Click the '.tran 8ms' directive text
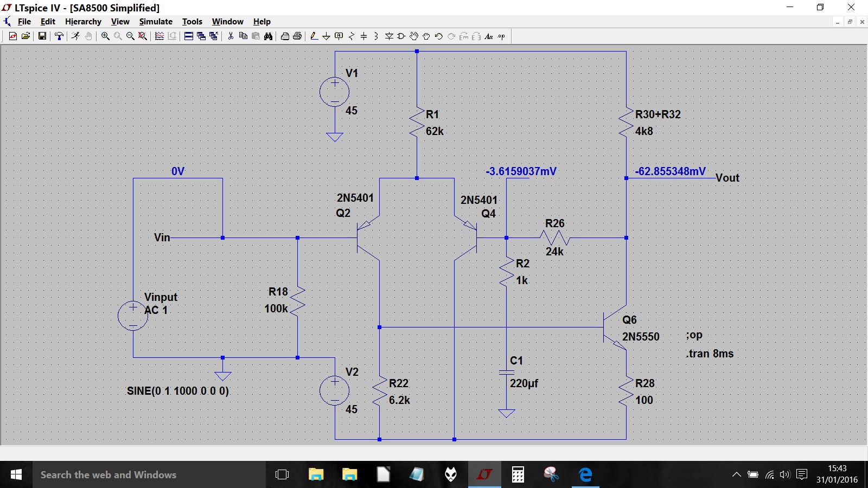The height and width of the screenshot is (488, 868). coord(710,354)
